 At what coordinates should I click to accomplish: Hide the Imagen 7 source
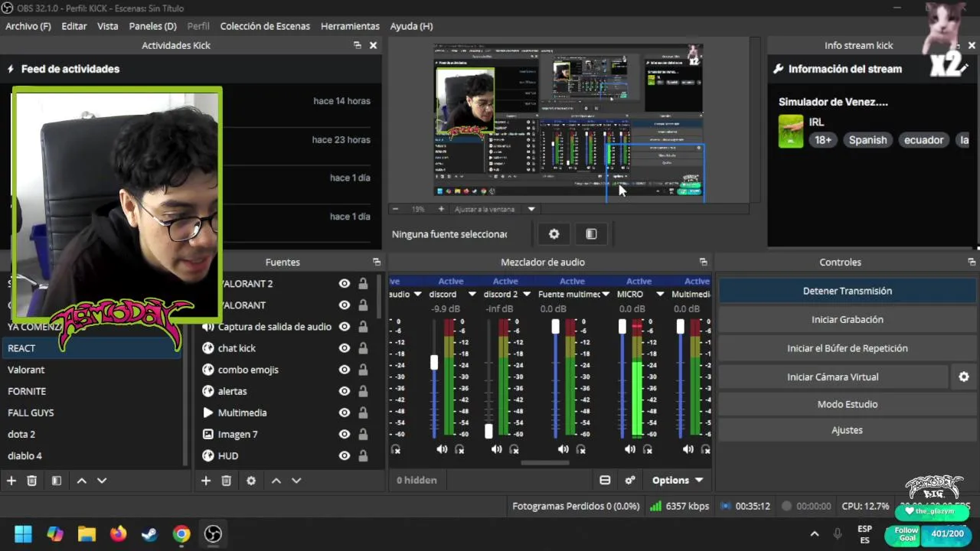coord(345,434)
